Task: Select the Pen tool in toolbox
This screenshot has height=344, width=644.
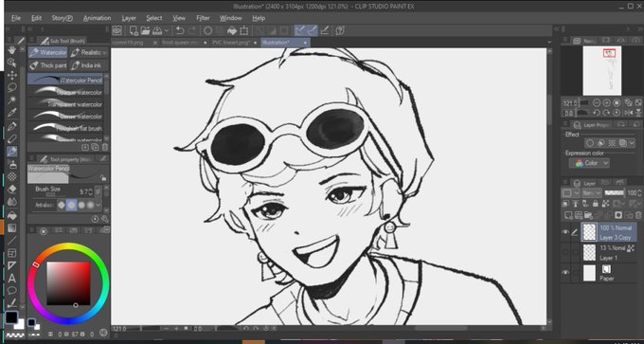Action: pyautogui.click(x=12, y=126)
